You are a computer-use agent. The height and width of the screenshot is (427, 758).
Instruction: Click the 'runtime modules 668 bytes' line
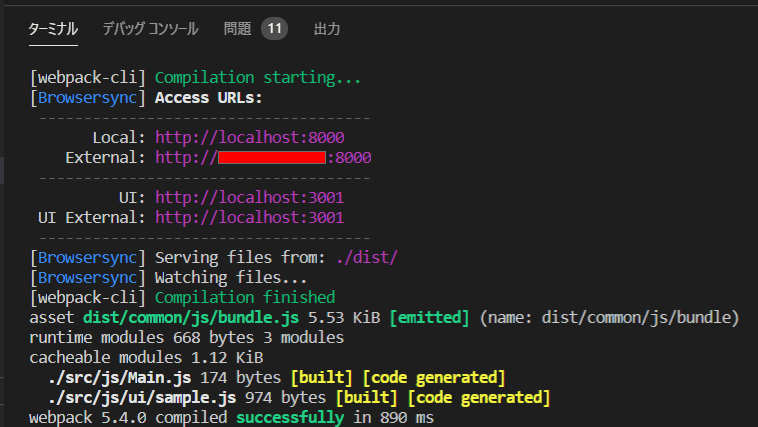pyautogui.click(x=187, y=338)
